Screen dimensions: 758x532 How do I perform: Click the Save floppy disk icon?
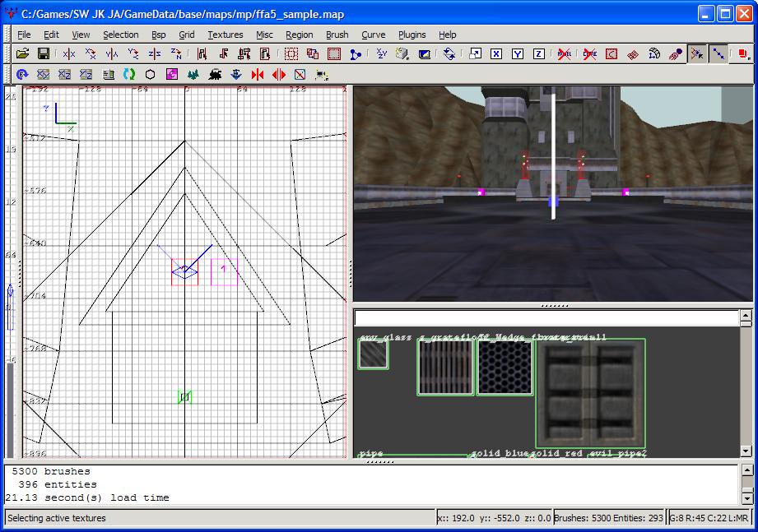(x=44, y=53)
